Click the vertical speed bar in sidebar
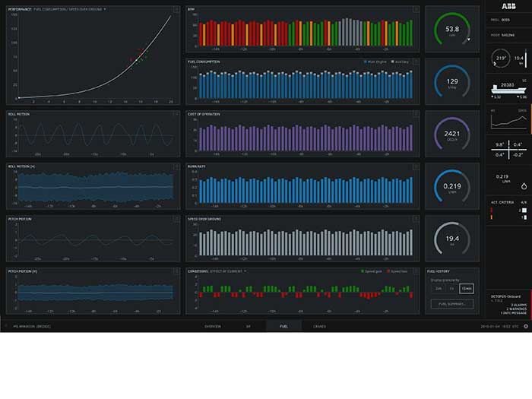The width and height of the screenshot is (532, 399). [x=526, y=59]
